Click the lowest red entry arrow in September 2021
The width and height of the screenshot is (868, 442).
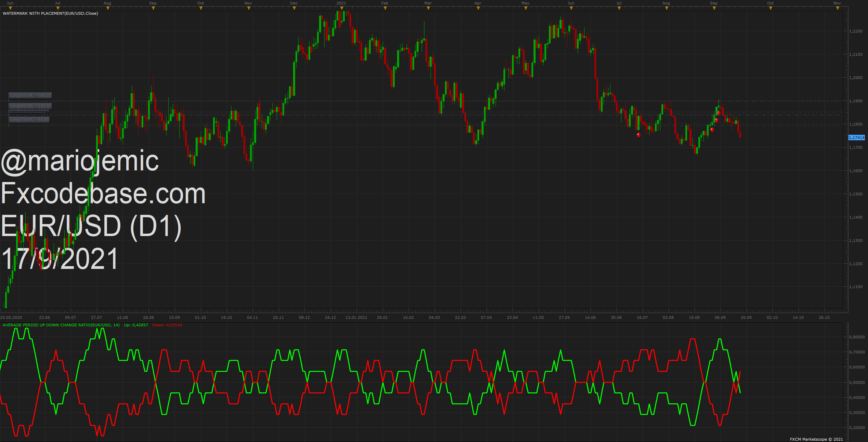(x=712, y=129)
